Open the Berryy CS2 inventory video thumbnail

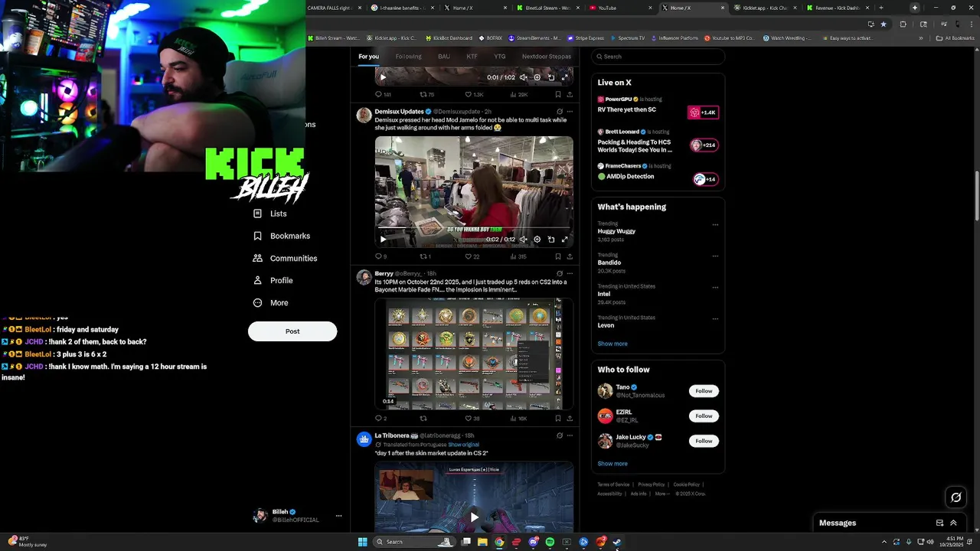(474, 354)
